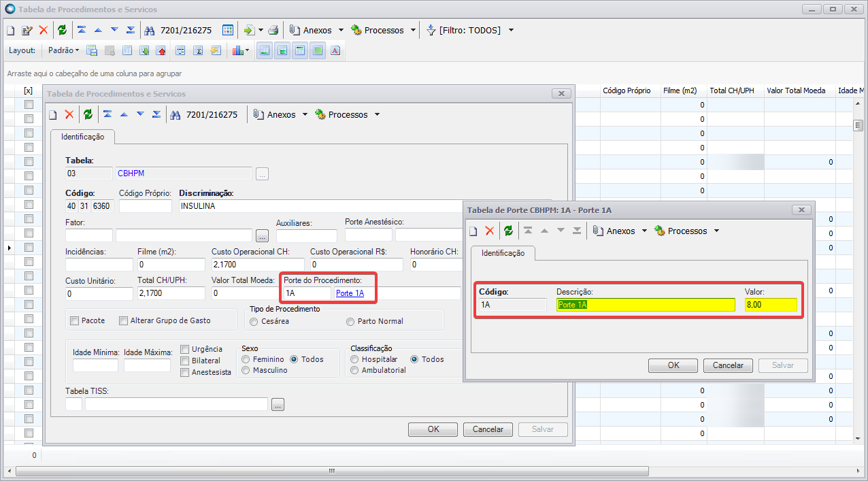The width and height of the screenshot is (868, 481).
Task: Check the Bilateral checkbox
Action: pyautogui.click(x=185, y=361)
